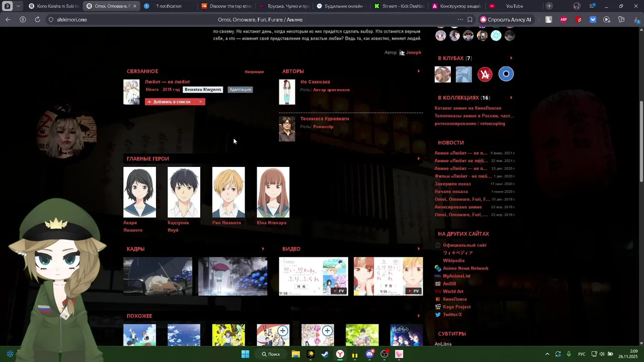Switch to Stream - Kick Dashboard tab

pyautogui.click(x=400, y=6)
